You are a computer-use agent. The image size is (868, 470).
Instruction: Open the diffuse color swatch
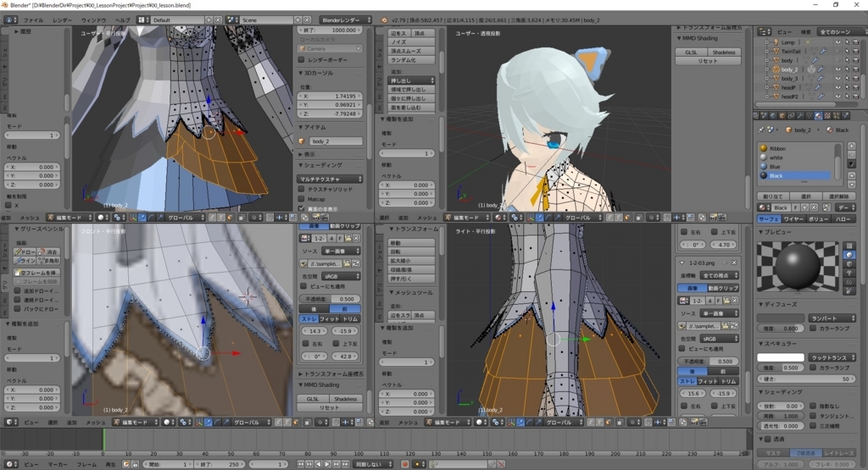(781, 318)
